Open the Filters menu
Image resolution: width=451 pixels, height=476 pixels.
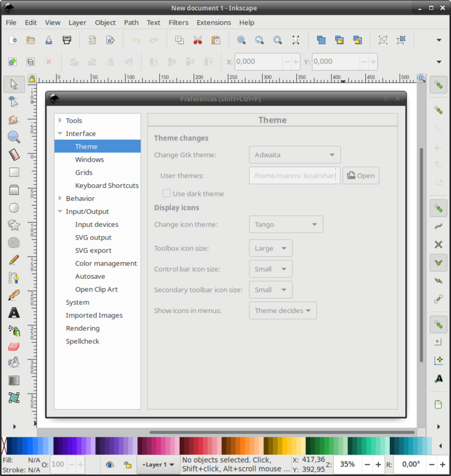point(178,23)
